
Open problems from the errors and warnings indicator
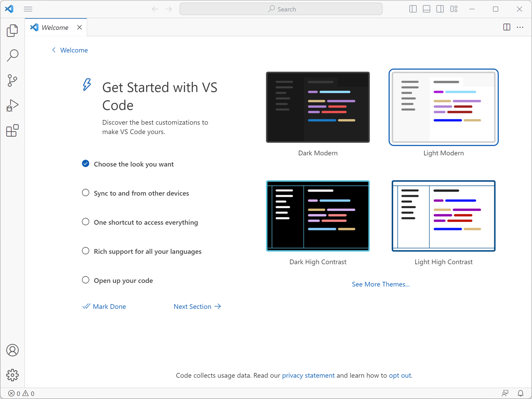[x=21, y=393]
